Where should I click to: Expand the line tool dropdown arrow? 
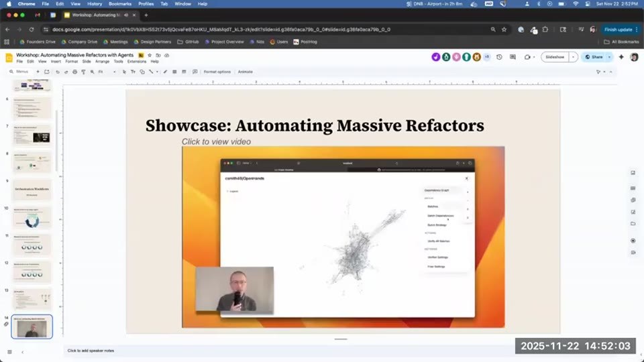(x=156, y=72)
